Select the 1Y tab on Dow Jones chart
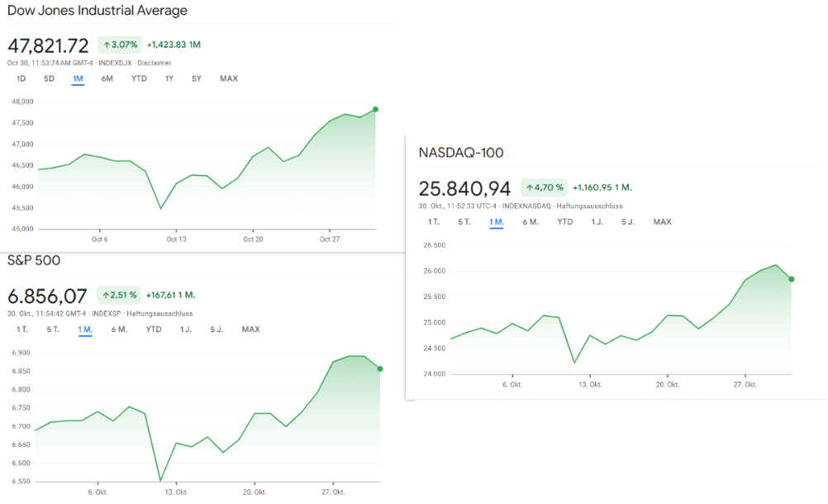The image size is (828, 504). 169,78
